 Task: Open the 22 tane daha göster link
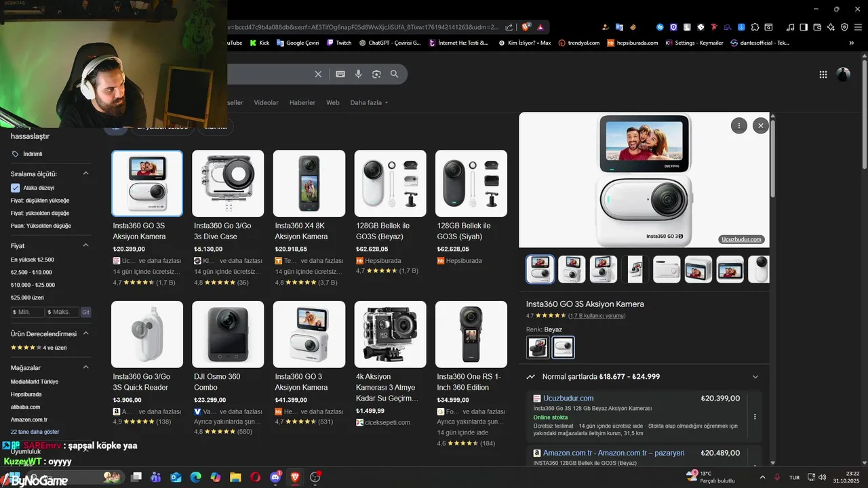pos(35,432)
